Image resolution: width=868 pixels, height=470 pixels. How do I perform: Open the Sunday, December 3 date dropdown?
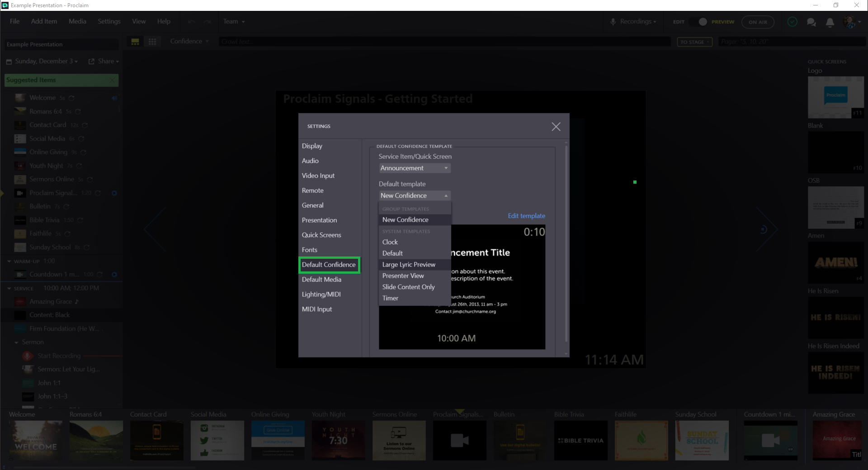42,62
